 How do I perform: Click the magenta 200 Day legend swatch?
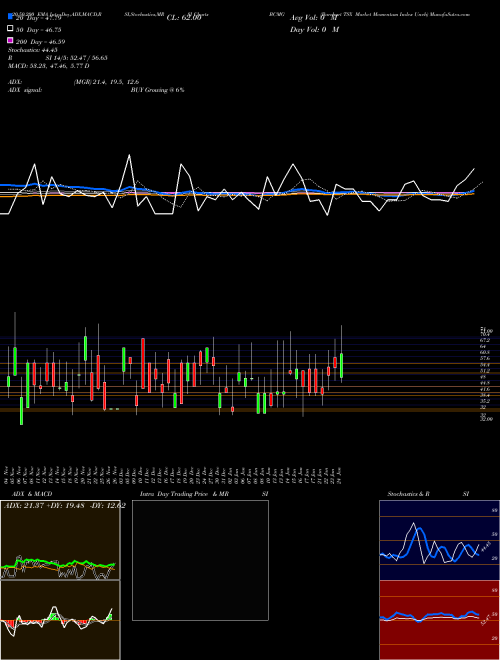[10, 40]
